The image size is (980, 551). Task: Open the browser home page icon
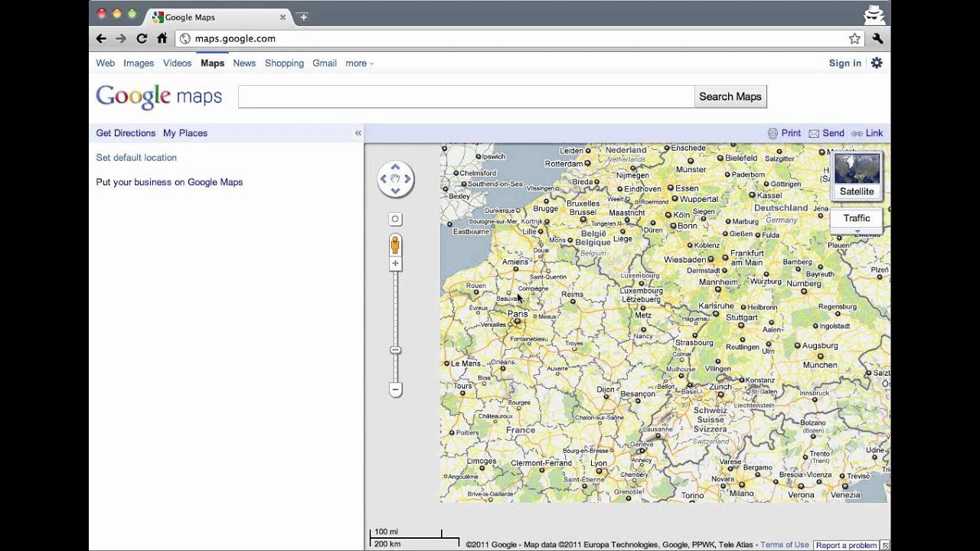click(162, 38)
